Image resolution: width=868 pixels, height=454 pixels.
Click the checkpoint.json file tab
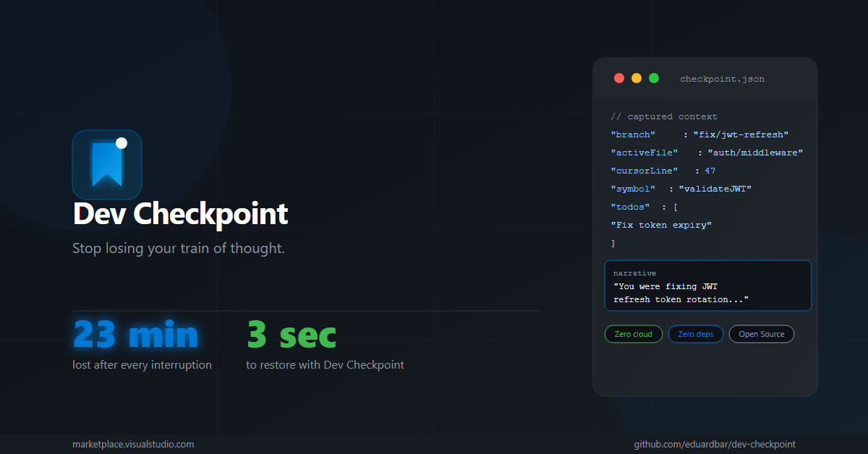tap(722, 79)
